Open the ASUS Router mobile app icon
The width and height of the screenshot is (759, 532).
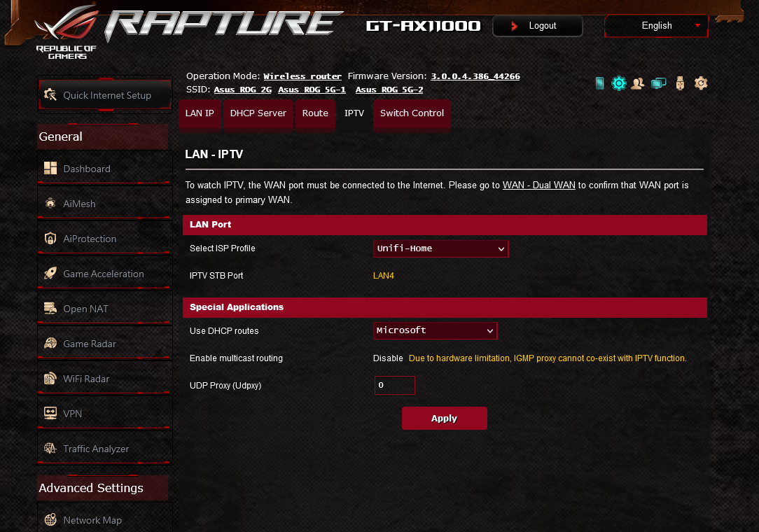pyautogui.click(x=599, y=83)
